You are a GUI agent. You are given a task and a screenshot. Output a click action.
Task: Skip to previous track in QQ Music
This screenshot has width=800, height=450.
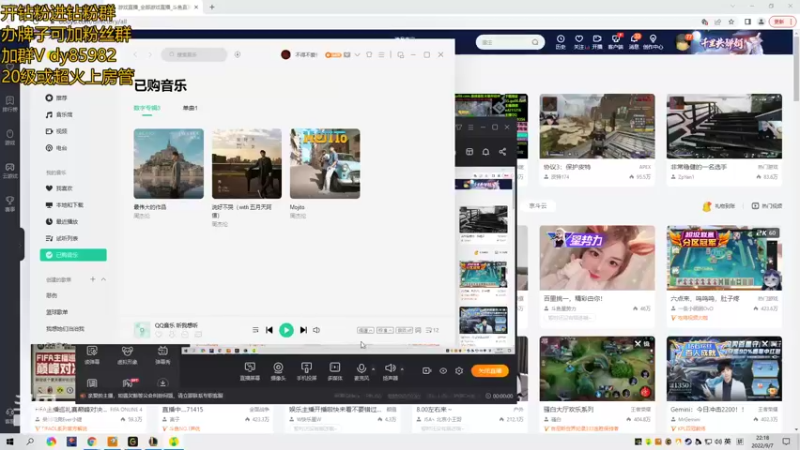269,330
